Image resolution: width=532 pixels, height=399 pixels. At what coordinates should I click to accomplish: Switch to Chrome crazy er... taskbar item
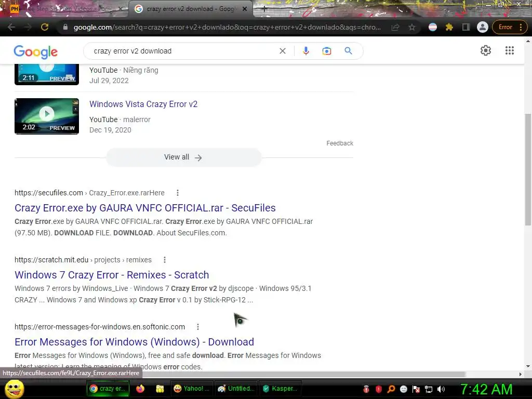(108, 389)
